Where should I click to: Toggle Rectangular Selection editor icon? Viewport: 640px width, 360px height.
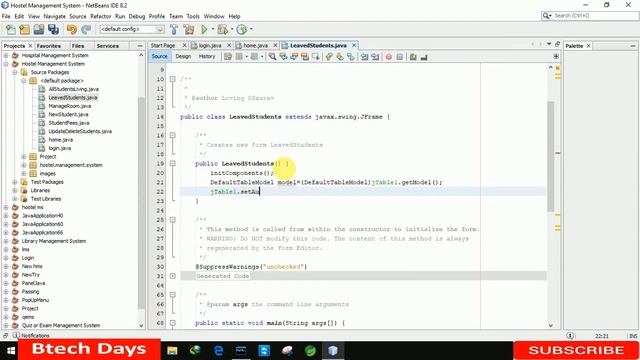(316, 57)
